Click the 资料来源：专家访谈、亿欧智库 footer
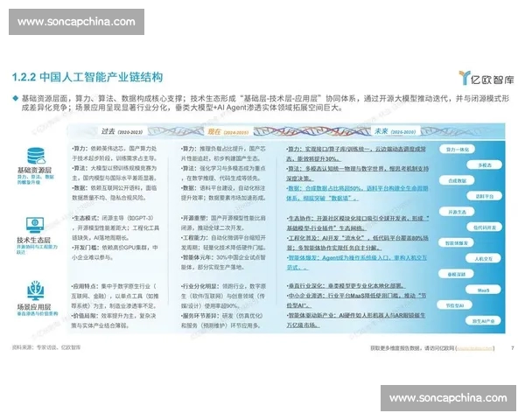The height and width of the screenshot is (420, 525). (x=46, y=347)
